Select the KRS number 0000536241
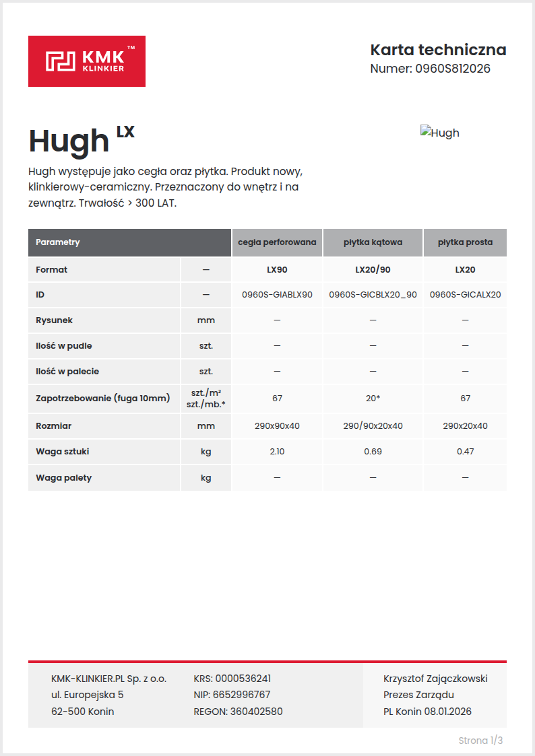Image resolution: width=535 pixels, height=756 pixels. coord(243,679)
